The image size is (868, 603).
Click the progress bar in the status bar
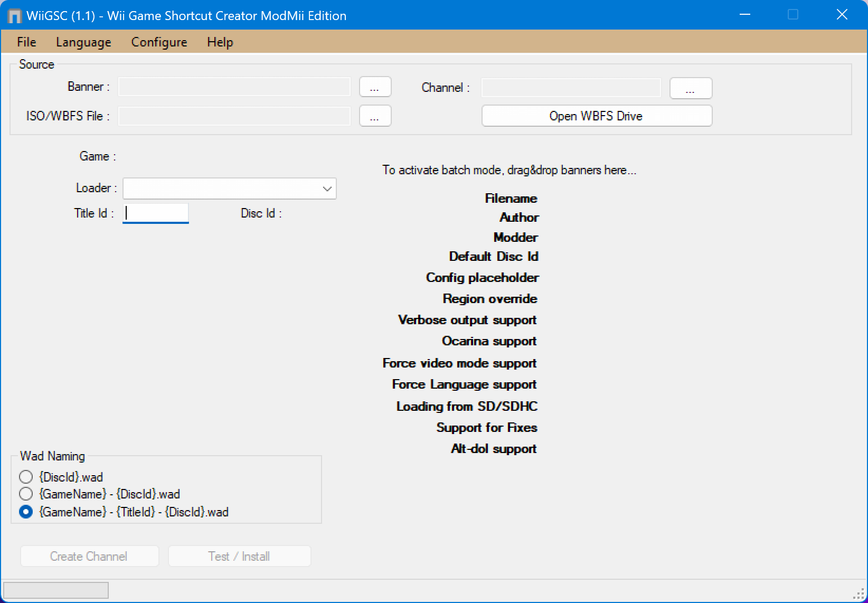point(56,590)
